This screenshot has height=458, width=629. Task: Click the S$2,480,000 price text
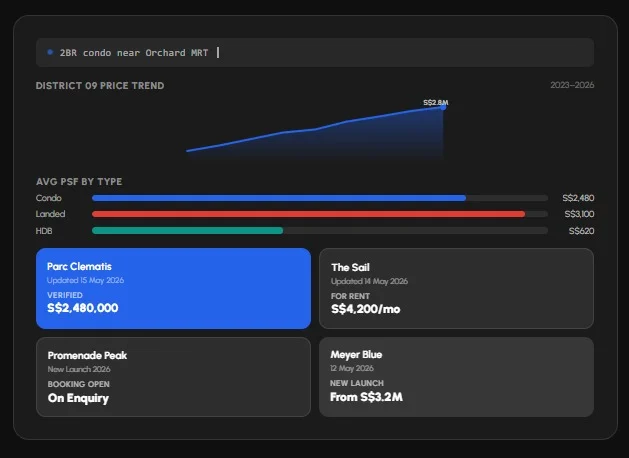83,308
